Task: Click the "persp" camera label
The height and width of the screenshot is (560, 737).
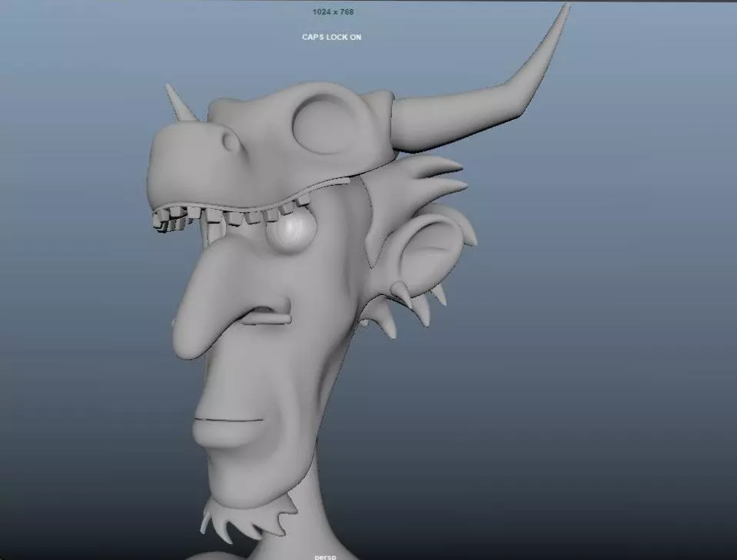Action: 325,557
